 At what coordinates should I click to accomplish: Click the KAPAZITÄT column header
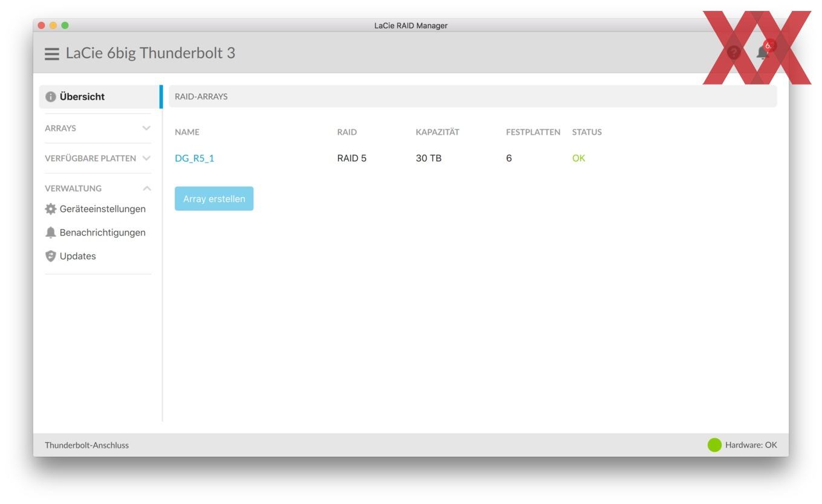(x=438, y=132)
